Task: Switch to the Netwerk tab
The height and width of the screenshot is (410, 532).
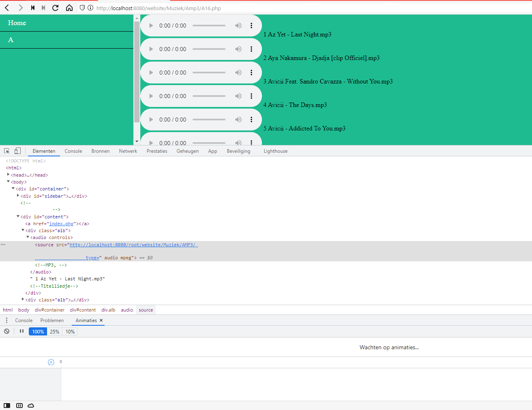Action: point(128,151)
